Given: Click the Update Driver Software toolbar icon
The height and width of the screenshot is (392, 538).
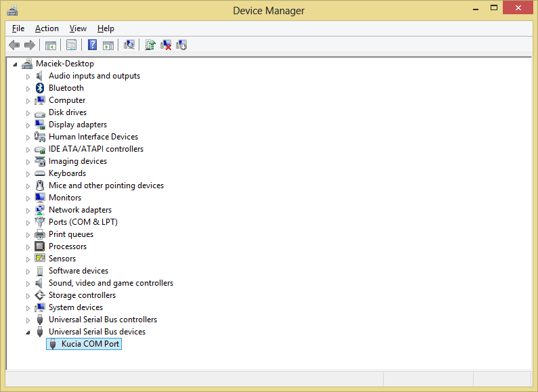Looking at the screenshot, I should pos(150,45).
